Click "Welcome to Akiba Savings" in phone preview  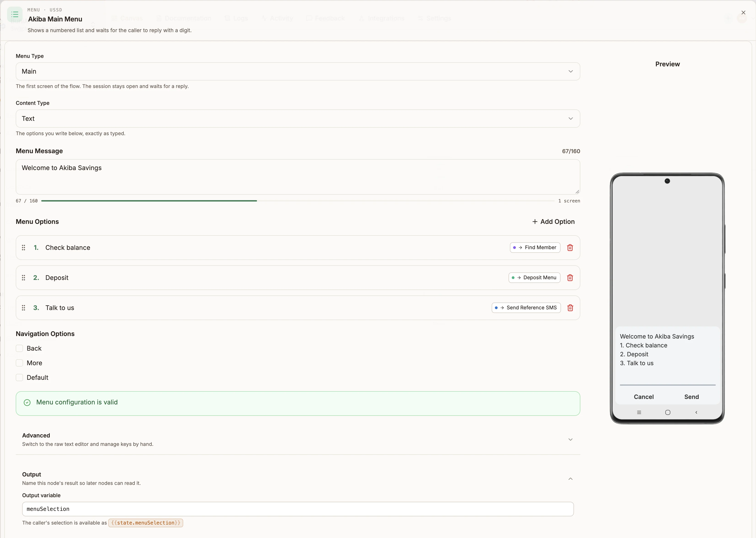click(x=657, y=336)
